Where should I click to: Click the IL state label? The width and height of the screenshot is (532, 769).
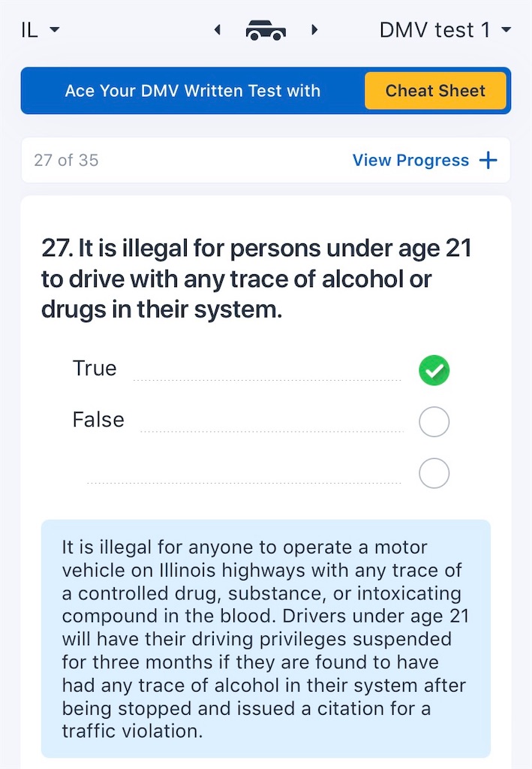click(x=29, y=30)
